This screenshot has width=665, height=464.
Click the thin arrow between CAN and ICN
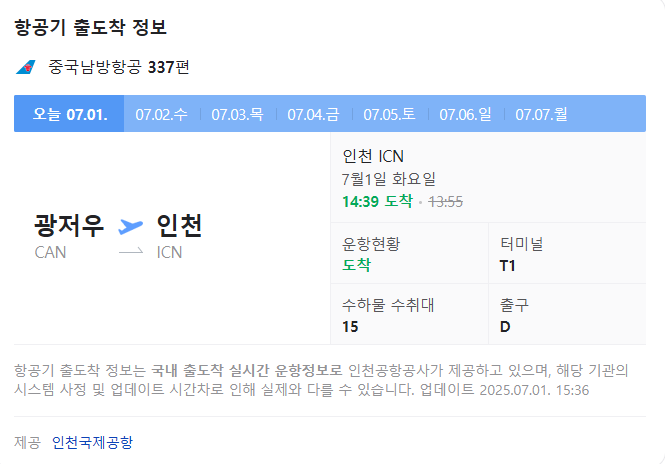click(x=131, y=252)
